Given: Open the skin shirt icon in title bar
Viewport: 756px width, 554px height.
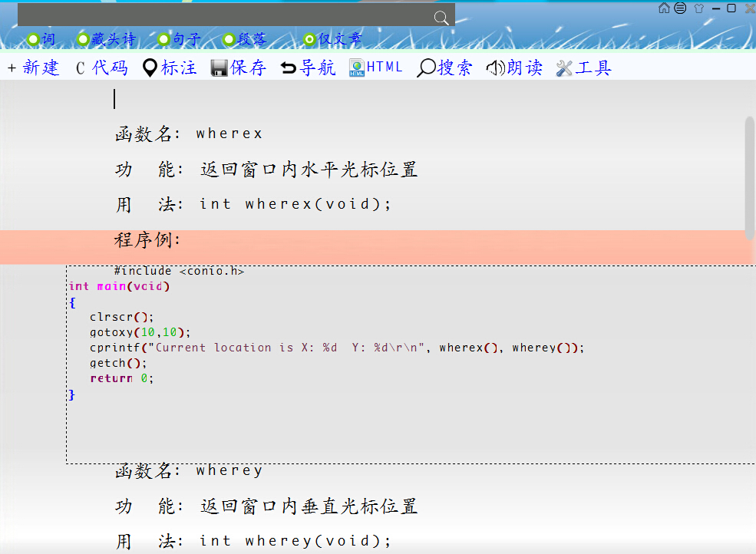Looking at the screenshot, I should coord(699,8).
